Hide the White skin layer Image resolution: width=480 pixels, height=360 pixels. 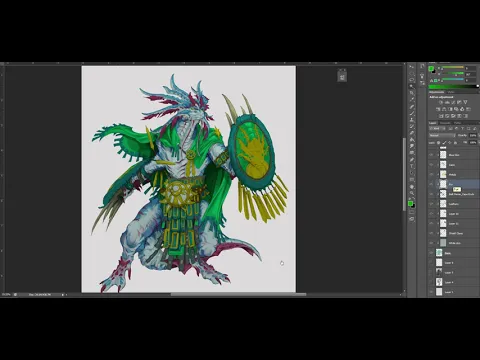tap(431, 243)
